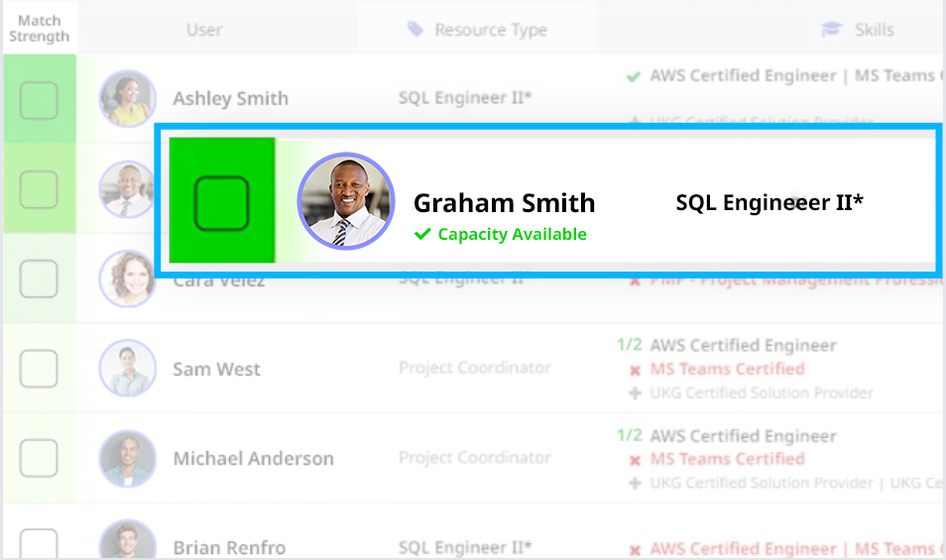Open Brian Renfro's avatar
Image resolution: width=946 pixels, height=560 pixels.
(127, 540)
